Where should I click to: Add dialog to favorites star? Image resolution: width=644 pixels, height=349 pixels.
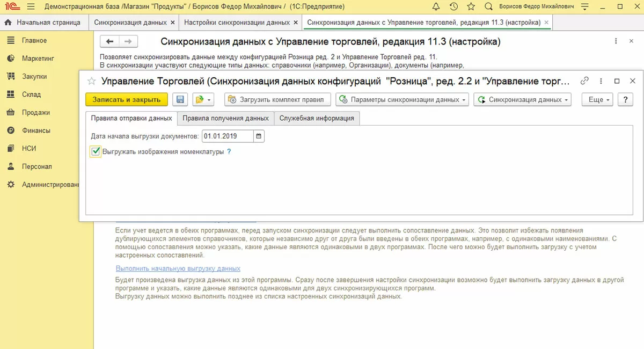pyautogui.click(x=91, y=81)
